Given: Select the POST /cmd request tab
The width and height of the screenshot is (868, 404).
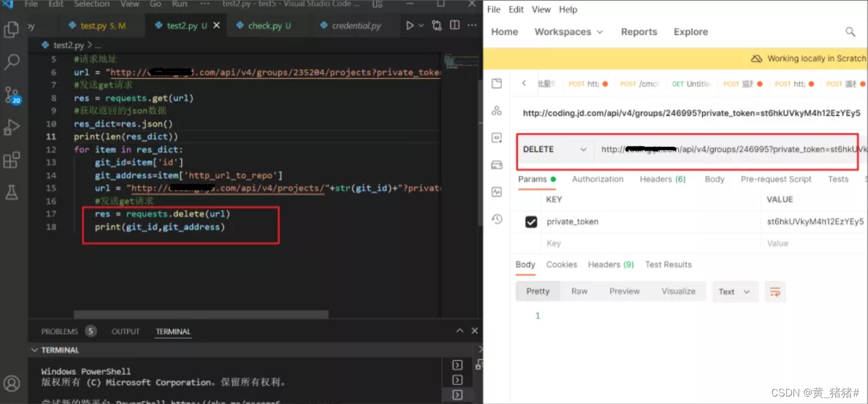Looking at the screenshot, I should (640, 84).
